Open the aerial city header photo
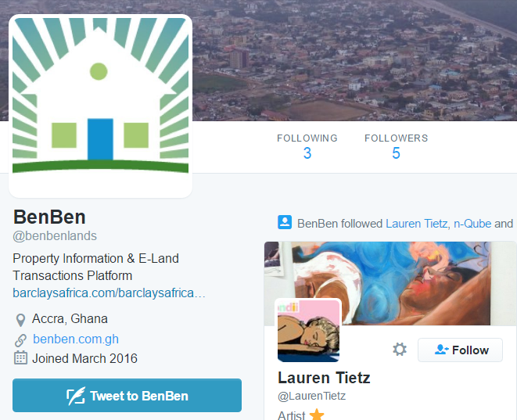This screenshot has width=517, height=420. coord(354,60)
